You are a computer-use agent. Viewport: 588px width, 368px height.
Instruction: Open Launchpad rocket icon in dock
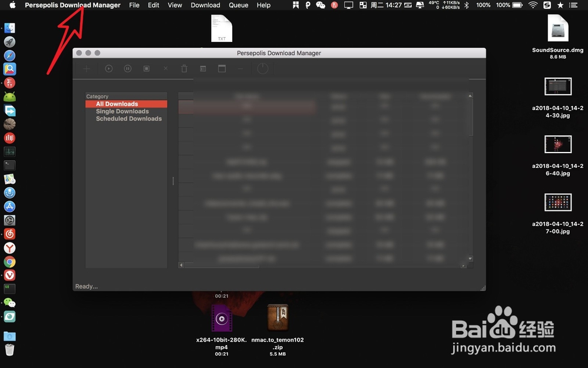(x=9, y=42)
